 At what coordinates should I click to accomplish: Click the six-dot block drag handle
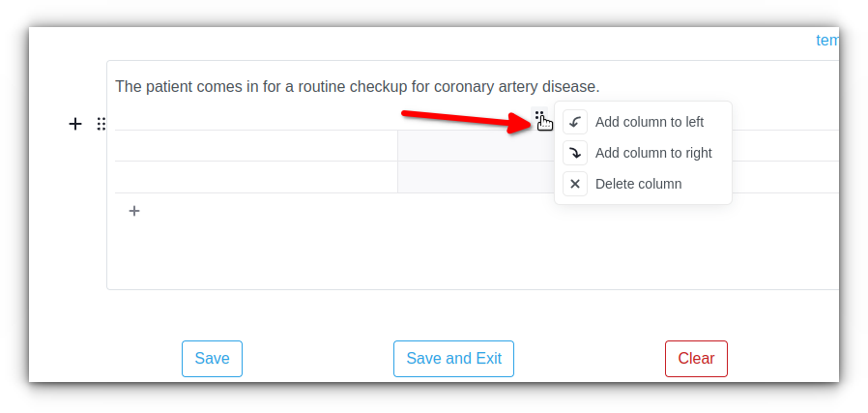(101, 124)
